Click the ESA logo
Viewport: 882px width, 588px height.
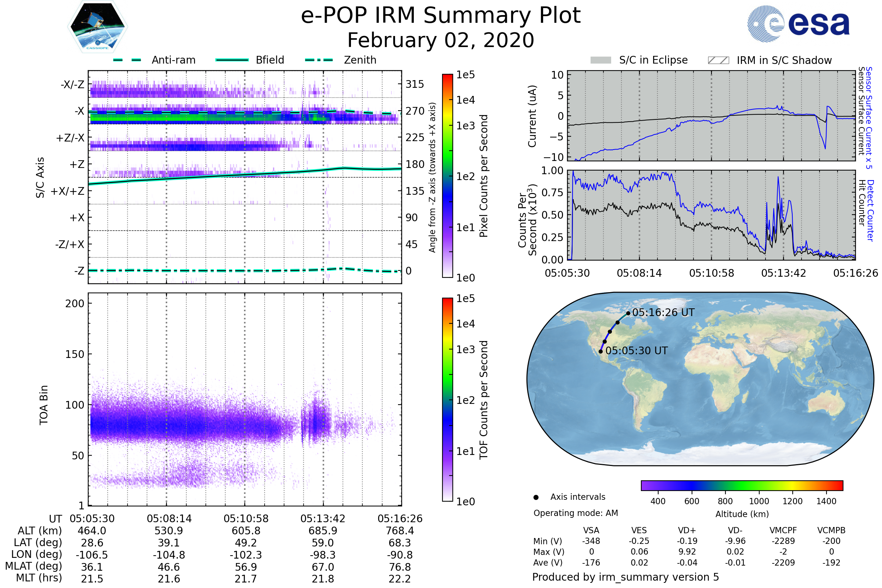pos(799,23)
